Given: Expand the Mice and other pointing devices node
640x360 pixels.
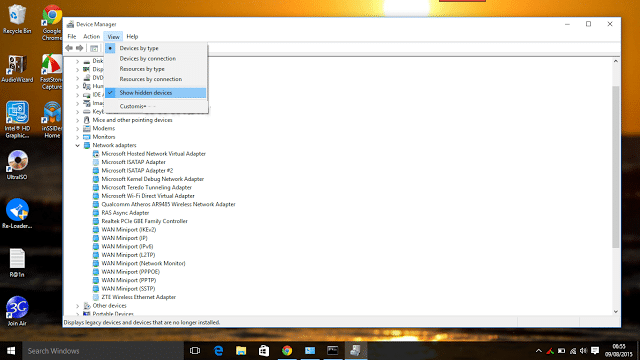Looking at the screenshot, I should point(78,120).
